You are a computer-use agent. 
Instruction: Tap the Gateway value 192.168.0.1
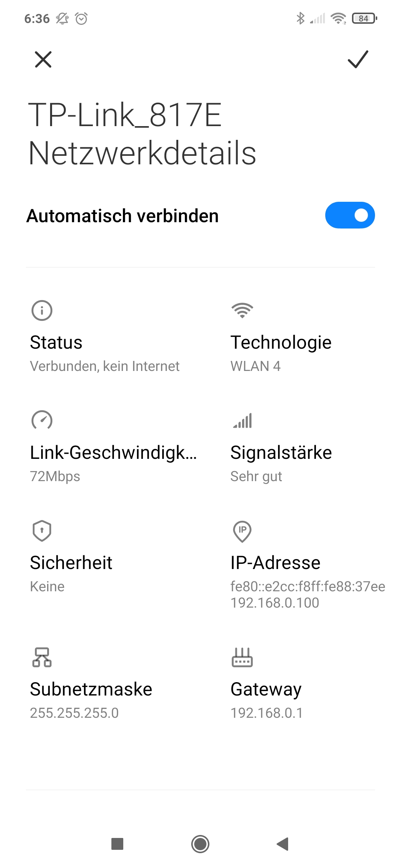(x=267, y=713)
